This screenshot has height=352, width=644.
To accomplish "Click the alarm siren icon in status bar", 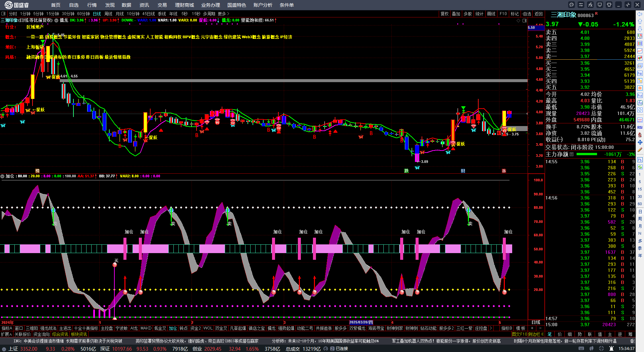I will (611, 349).
